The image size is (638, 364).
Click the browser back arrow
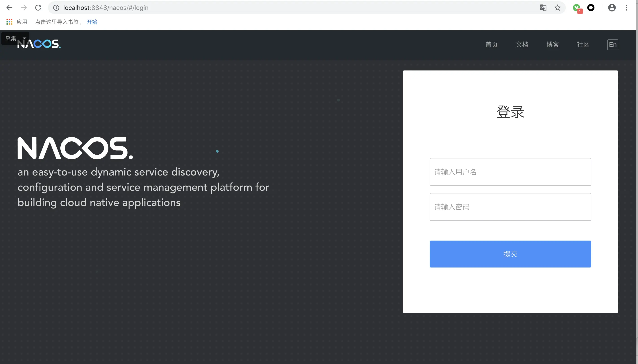point(9,8)
